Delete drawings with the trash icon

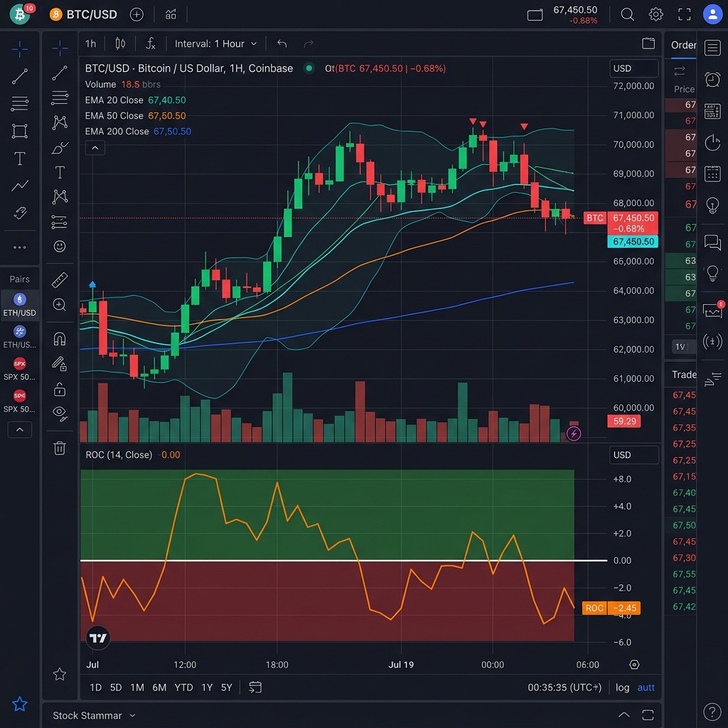pyautogui.click(x=60, y=448)
